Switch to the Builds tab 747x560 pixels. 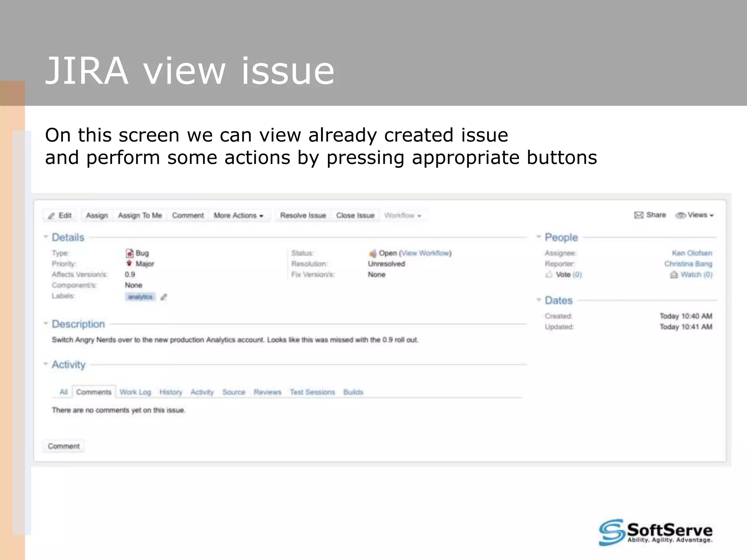point(353,392)
